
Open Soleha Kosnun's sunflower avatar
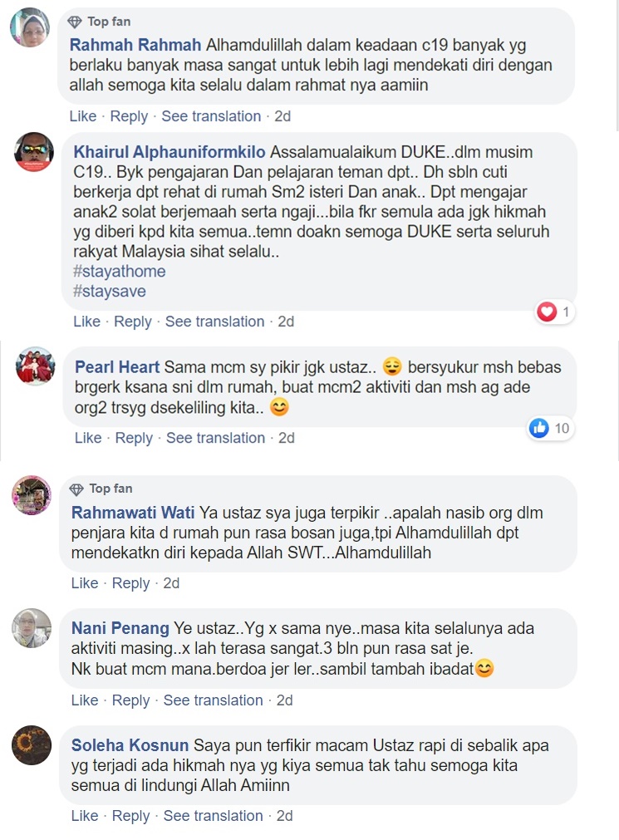click(32, 745)
